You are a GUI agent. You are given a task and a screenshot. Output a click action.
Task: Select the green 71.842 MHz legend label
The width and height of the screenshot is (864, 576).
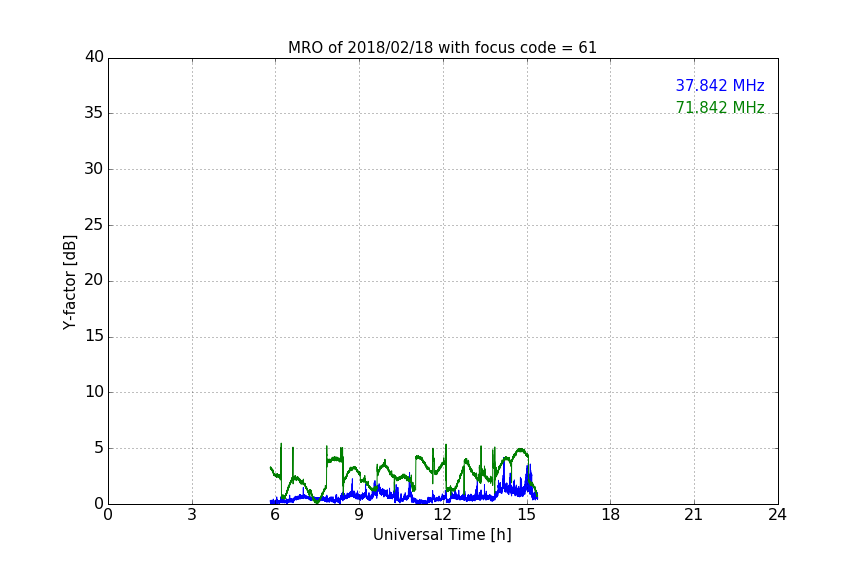tap(720, 107)
